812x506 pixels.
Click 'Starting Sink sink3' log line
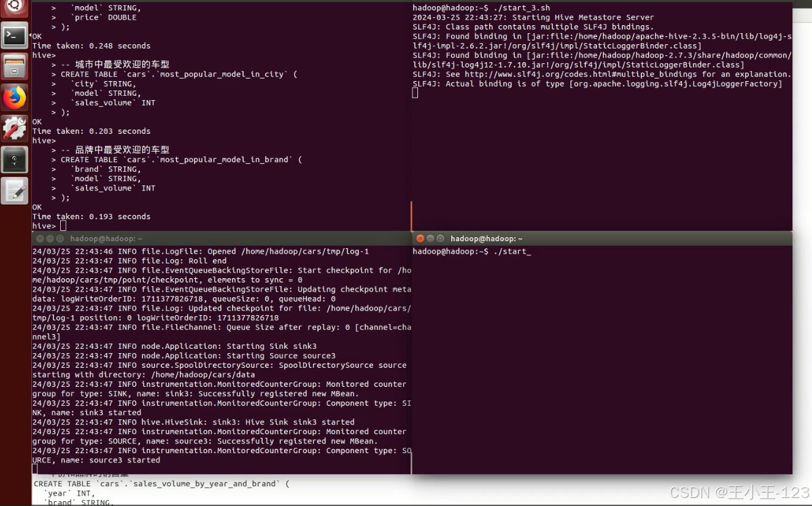coord(174,346)
